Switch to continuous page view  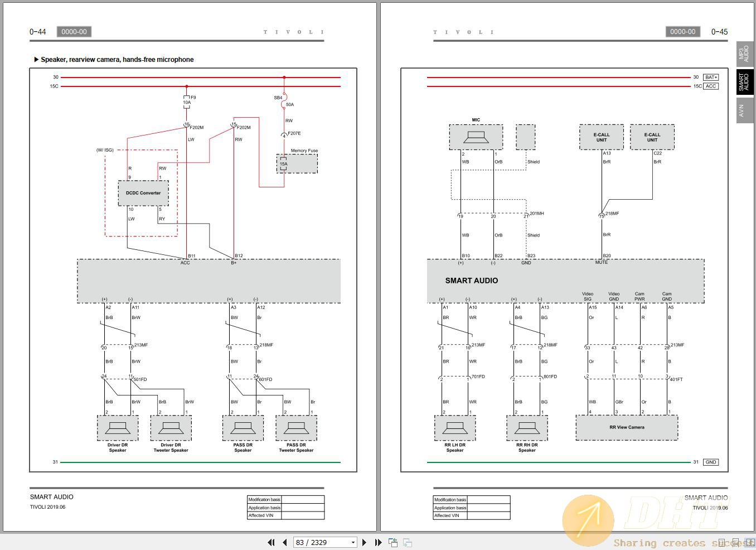click(736, 543)
